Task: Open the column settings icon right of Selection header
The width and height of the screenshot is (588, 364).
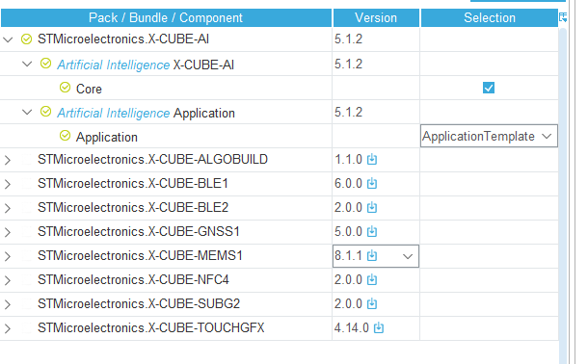Action: coord(563,17)
